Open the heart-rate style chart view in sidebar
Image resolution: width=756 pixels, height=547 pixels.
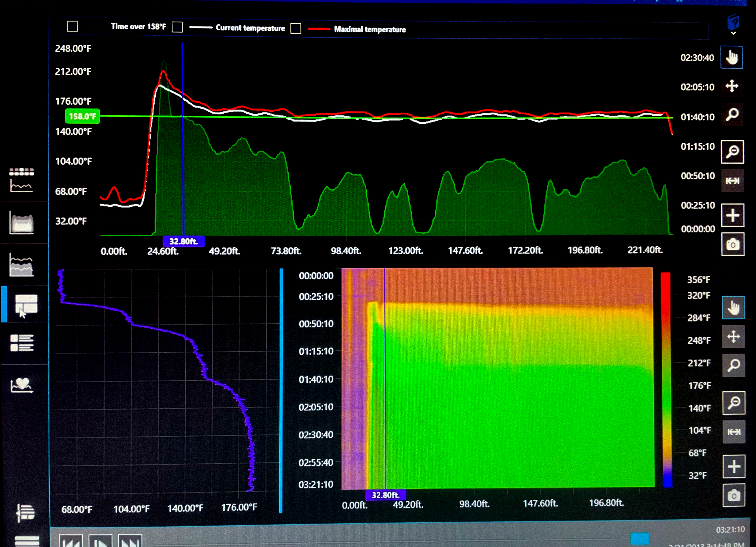21,385
